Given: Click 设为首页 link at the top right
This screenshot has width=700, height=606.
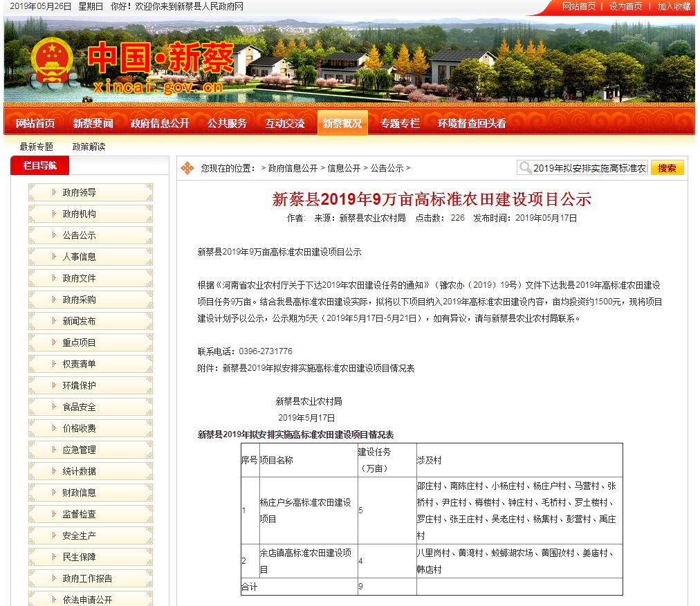Looking at the screenshot, I should (x=625, y=6).
